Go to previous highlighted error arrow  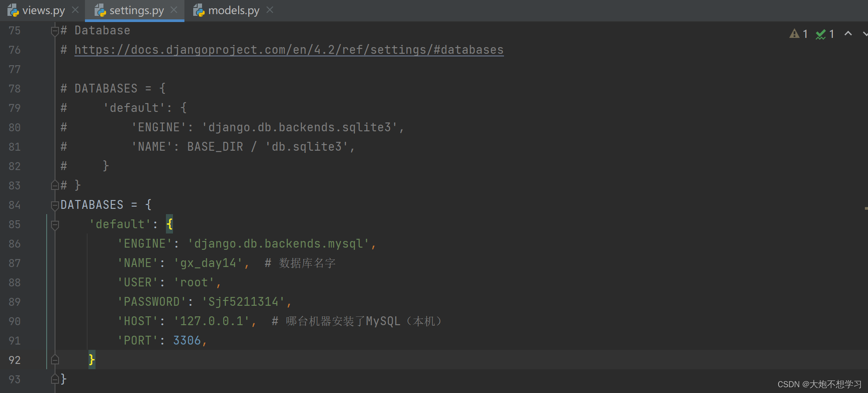(848, 33)
